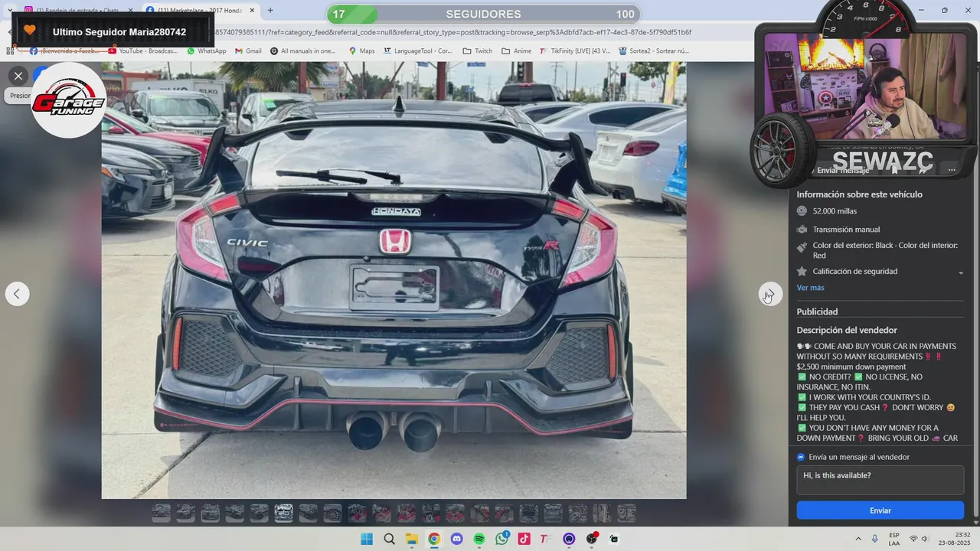Show hidden system tray icons
Viewport: 980px width, 551px height.
[858, 539]
